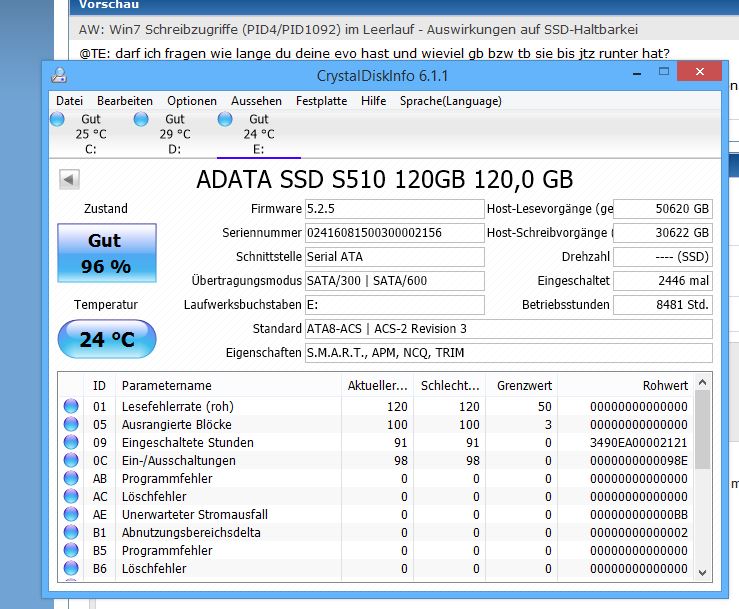
Task: Click the Eingeschaltet 2446 mal value
Action: [663, 281]
